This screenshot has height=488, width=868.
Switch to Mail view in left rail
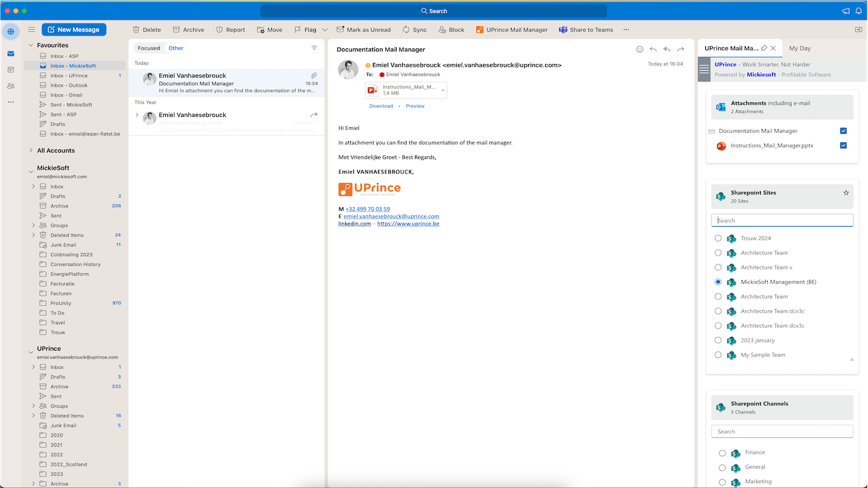click(11, 53)
